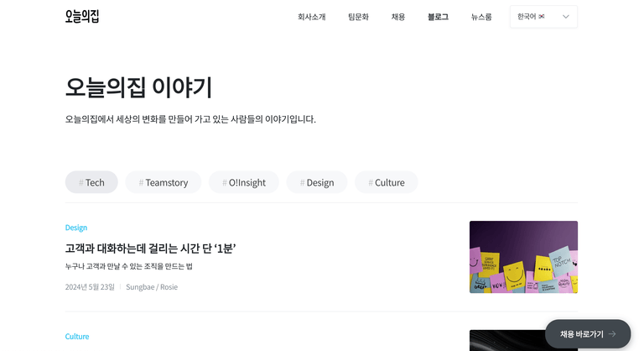Click the arrow icon on 채용 바로가기
This screenshot has height=351, width=644.
point(612,334)
